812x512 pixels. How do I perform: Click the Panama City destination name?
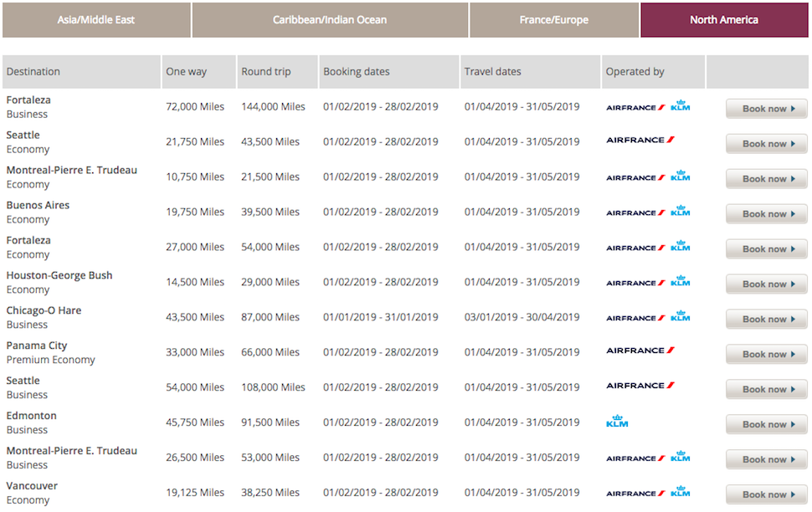pos(37,346)
